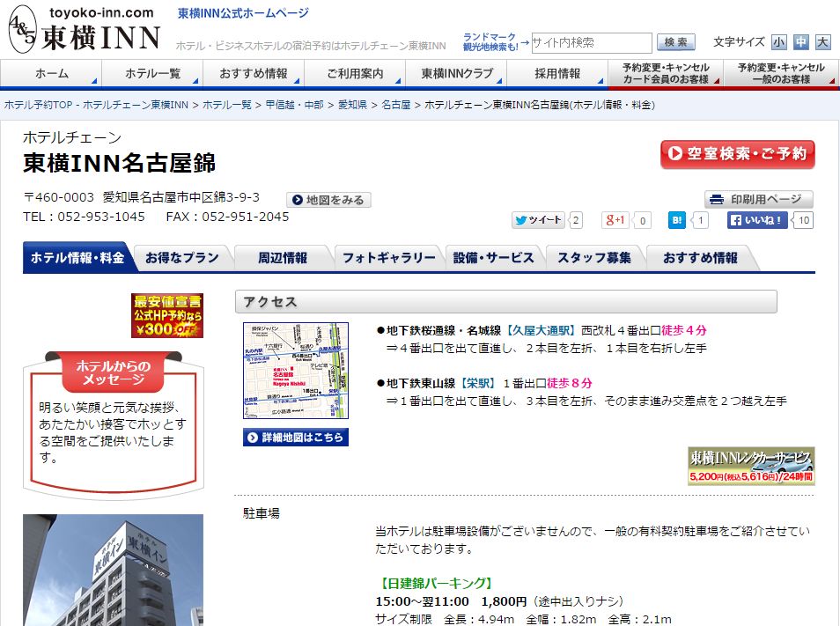Click the 【日建錦パーキング】 parking name
This screenshot has width=840, height=626.
434,583
